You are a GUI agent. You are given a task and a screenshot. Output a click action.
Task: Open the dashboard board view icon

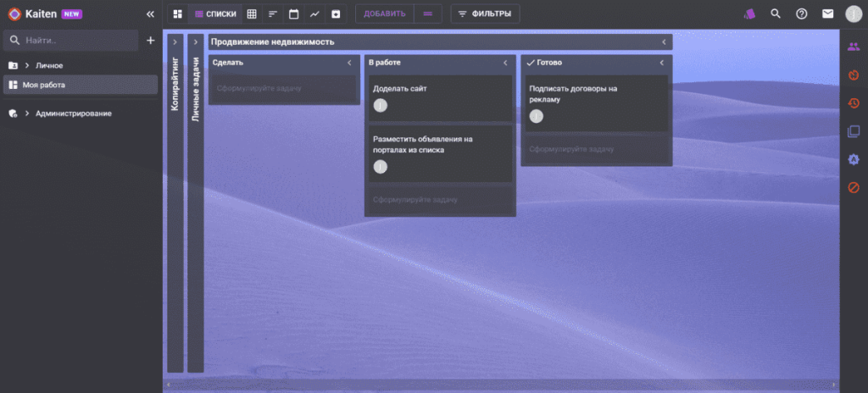(x=178, y=14)
